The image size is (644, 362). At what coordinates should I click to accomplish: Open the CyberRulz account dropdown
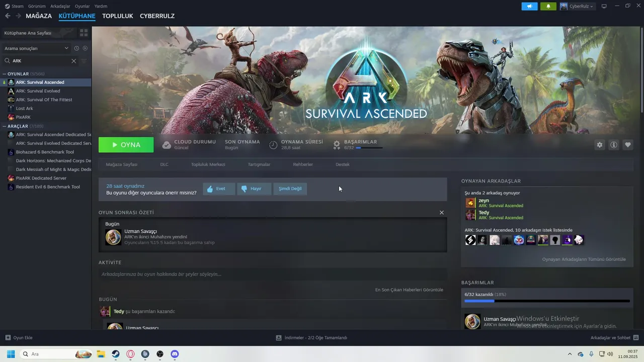(577, 6)
